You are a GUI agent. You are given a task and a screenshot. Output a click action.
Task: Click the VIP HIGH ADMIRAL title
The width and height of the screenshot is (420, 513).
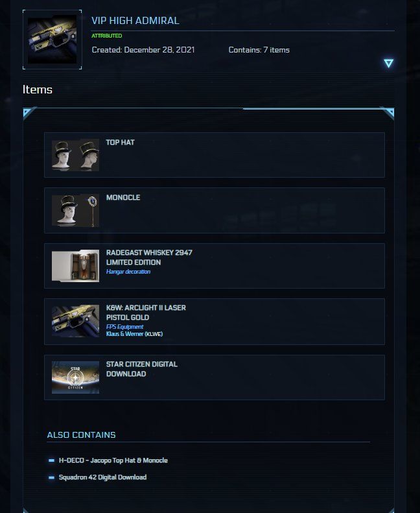[x=135, y=21]
